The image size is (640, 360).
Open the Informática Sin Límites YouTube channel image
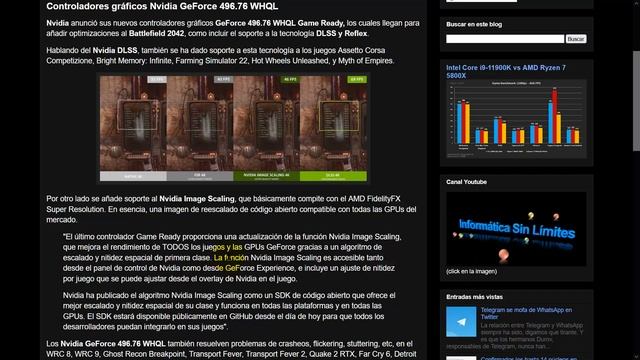(516, 229)
